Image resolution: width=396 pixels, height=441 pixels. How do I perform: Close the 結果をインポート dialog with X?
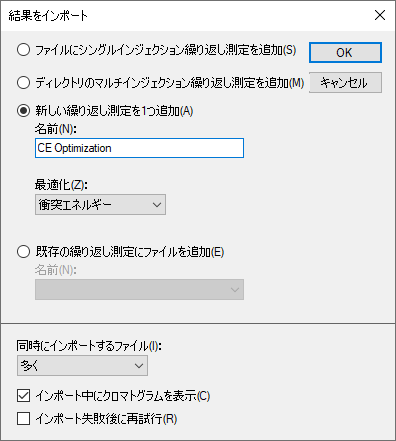point(380,15)
